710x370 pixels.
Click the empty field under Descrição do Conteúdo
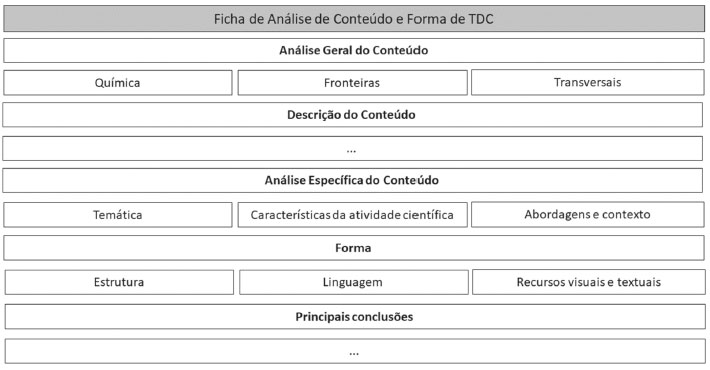[x=352, y=149]
